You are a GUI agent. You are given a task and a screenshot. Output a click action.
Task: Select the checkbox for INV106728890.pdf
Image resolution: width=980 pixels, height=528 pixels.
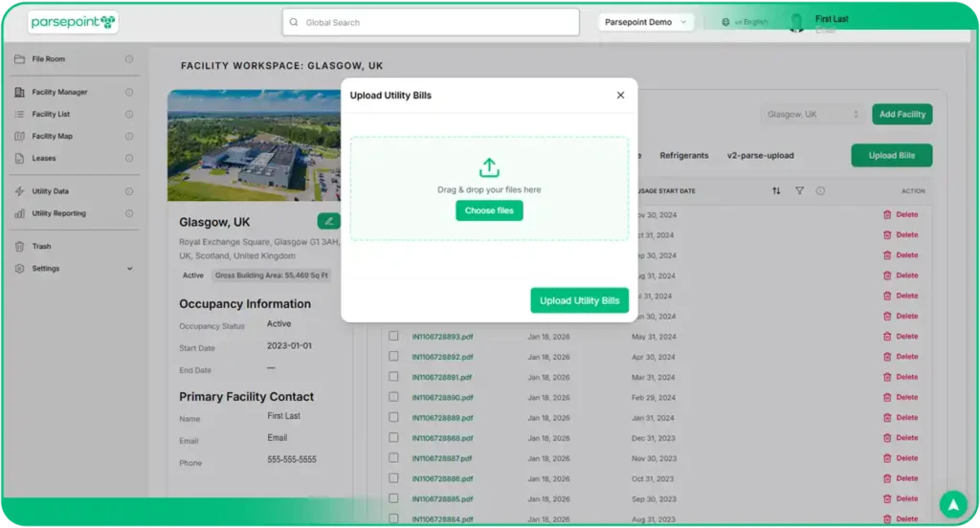click(393, 397)
